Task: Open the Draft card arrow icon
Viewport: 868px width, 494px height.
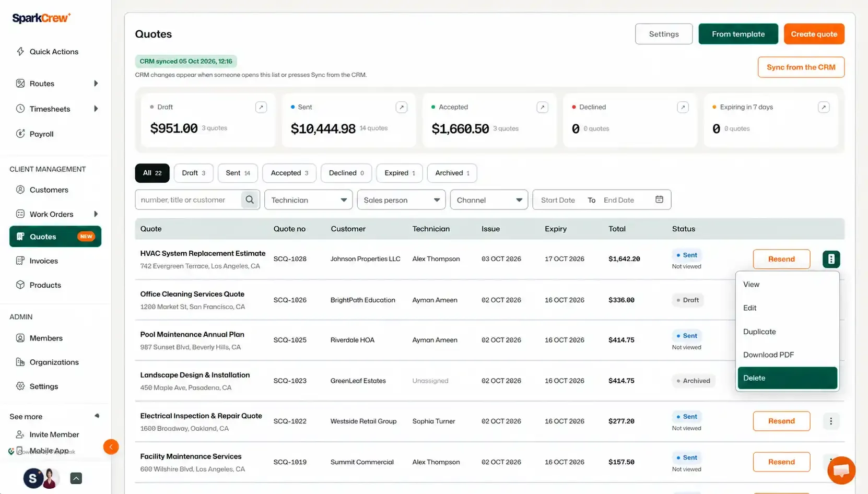Action: (261, 107)
